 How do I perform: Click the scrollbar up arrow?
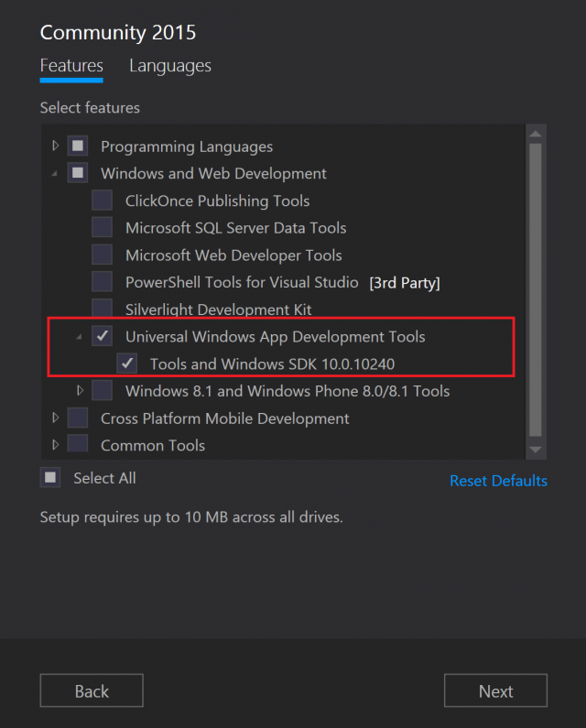536,134
